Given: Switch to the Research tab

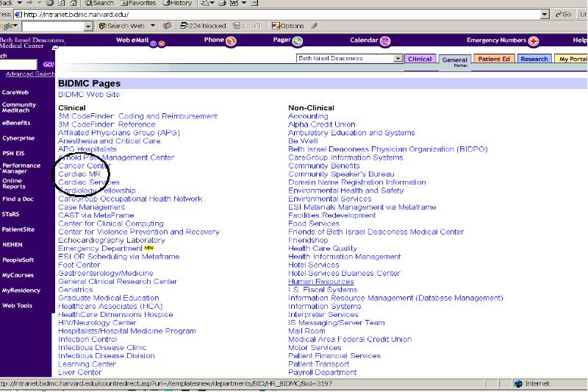Looking at the screenshot, I should [x=534, y=59].
